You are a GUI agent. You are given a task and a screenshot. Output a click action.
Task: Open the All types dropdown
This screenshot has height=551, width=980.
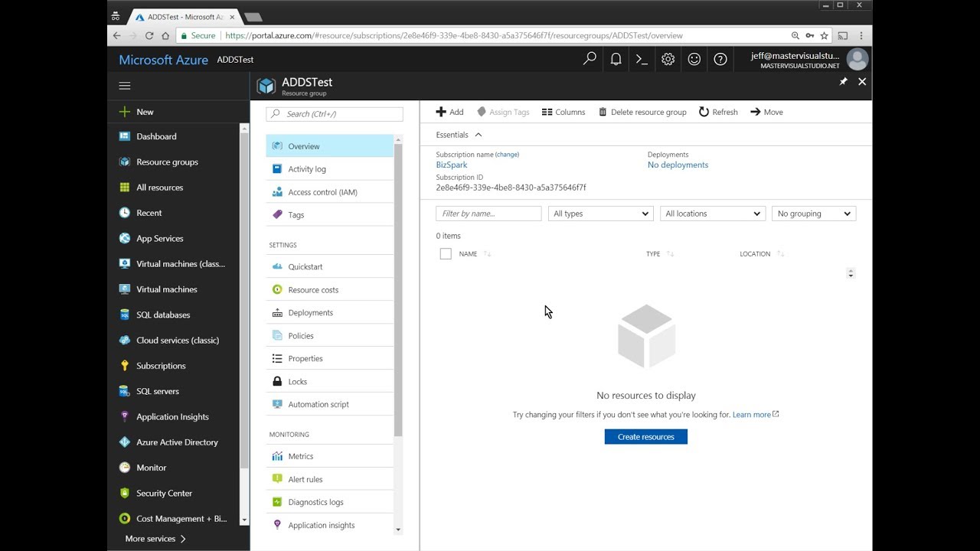pos(601,214)
